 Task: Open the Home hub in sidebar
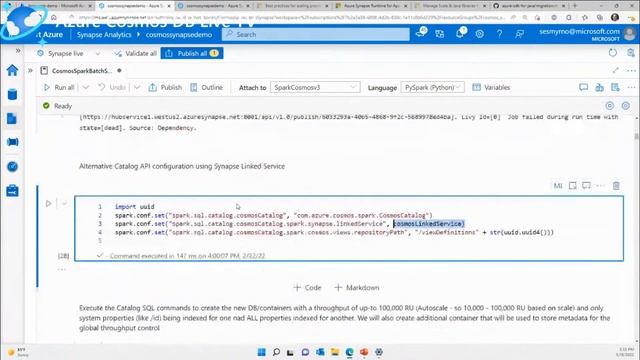12,70
